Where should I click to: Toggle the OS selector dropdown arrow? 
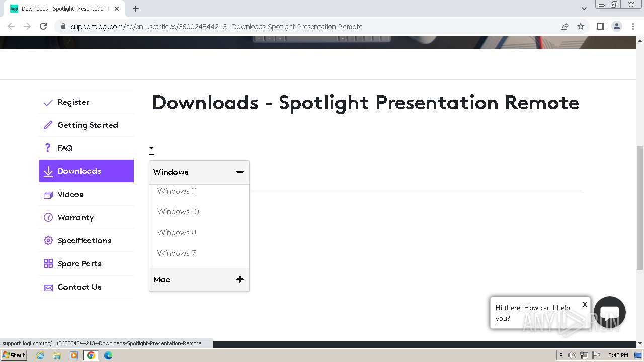(151, 149)
